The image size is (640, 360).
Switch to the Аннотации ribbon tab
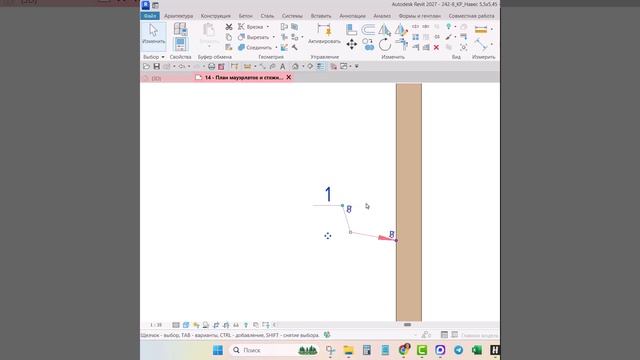(352, 16)
